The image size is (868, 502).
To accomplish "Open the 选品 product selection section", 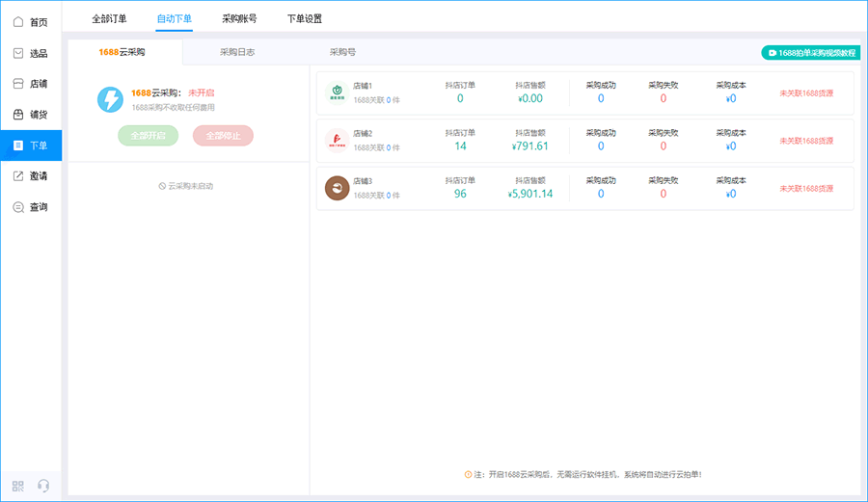I will coord(31,53).
